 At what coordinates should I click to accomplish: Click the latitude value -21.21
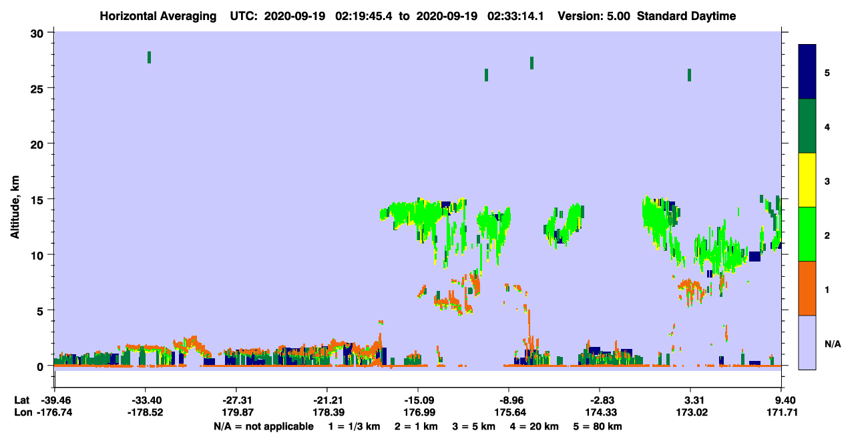[x=327, y=400]
